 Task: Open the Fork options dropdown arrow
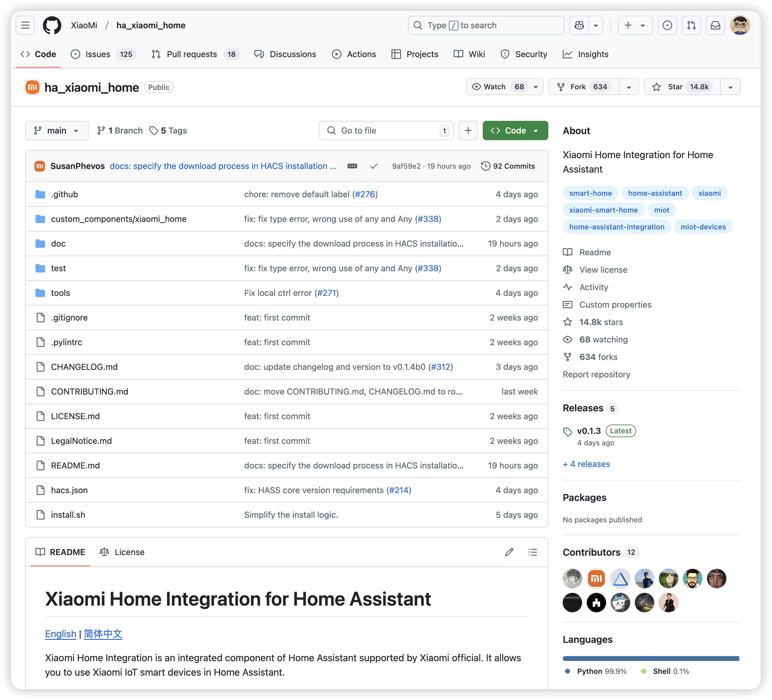628,87
